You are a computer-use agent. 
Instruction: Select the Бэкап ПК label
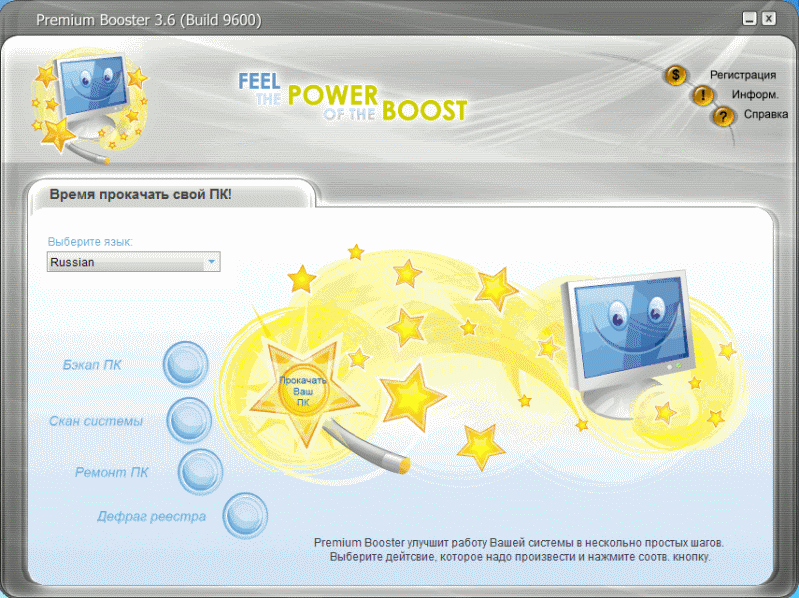coord(92,365)
